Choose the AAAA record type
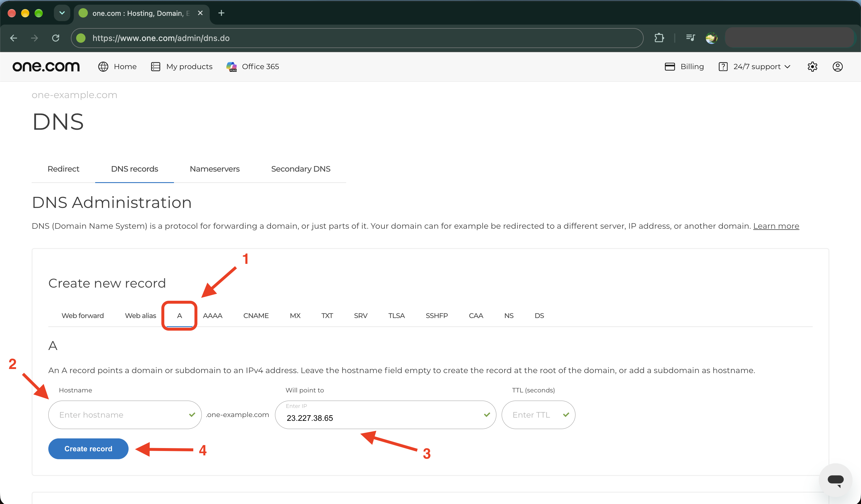The height and width of the screenshot is (504, 861). pyautogui.click(x=213, y=316)
